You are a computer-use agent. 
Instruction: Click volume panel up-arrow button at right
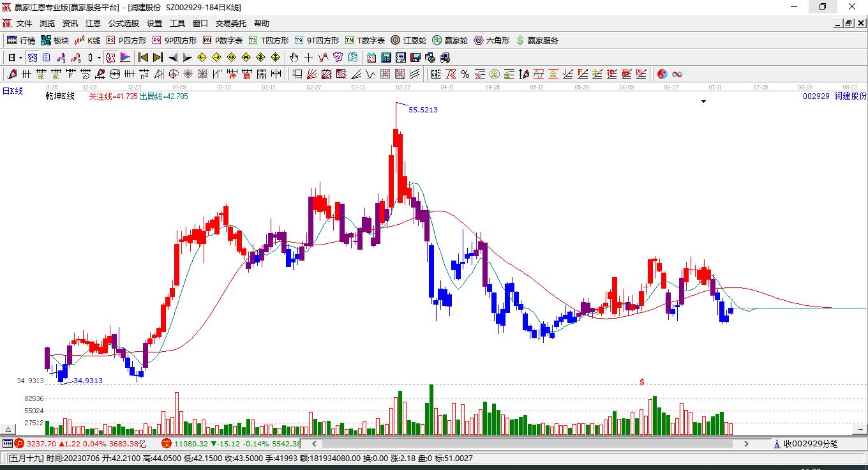tap(860, 430)
